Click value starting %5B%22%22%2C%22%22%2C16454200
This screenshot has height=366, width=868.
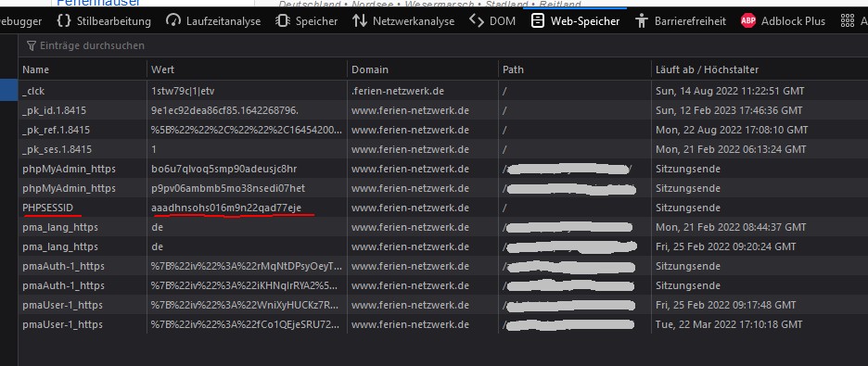[247, 130]
